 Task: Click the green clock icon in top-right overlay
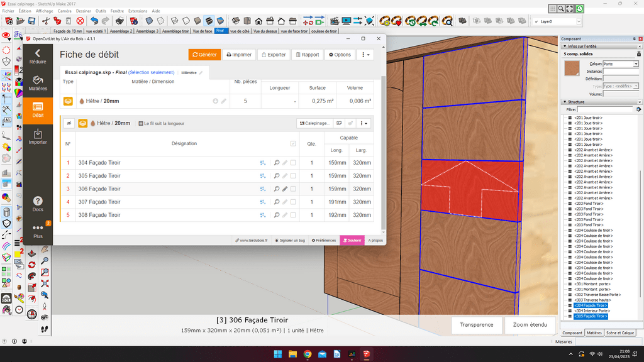pos(579,9)
